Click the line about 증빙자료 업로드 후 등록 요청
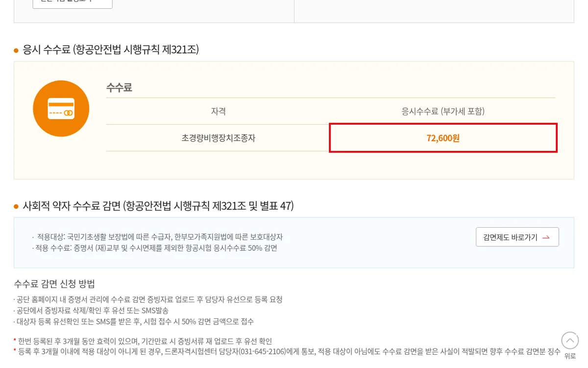The width and height of the screenshot is (588, 368). (148, 299)
